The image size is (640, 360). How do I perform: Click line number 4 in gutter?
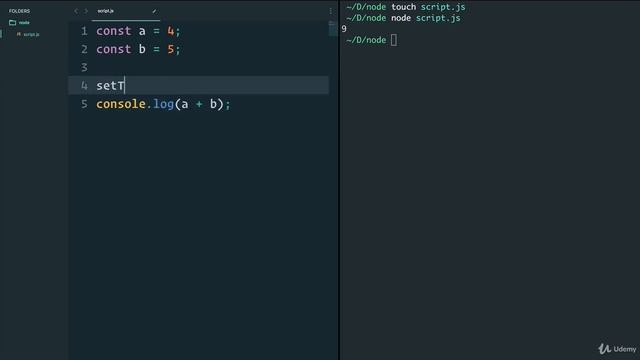[x=84, y=86]
